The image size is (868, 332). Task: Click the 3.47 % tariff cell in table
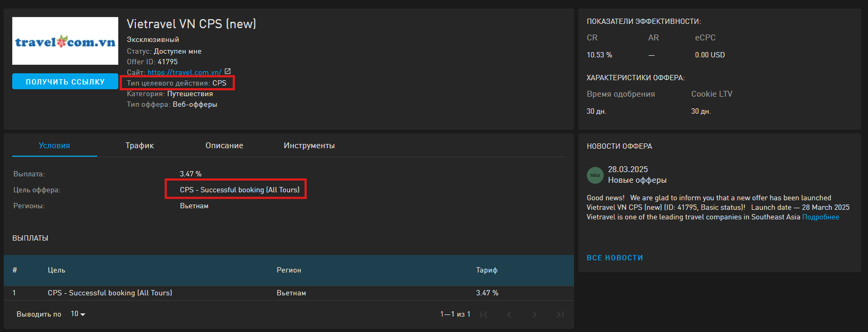point(487,293)
